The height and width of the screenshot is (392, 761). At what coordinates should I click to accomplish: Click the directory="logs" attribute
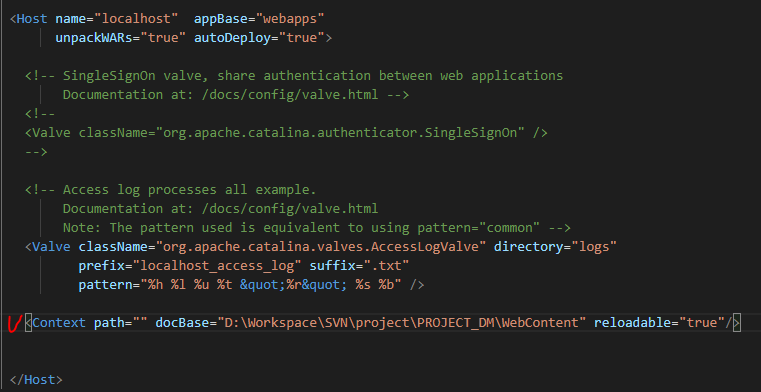[555, 246]
